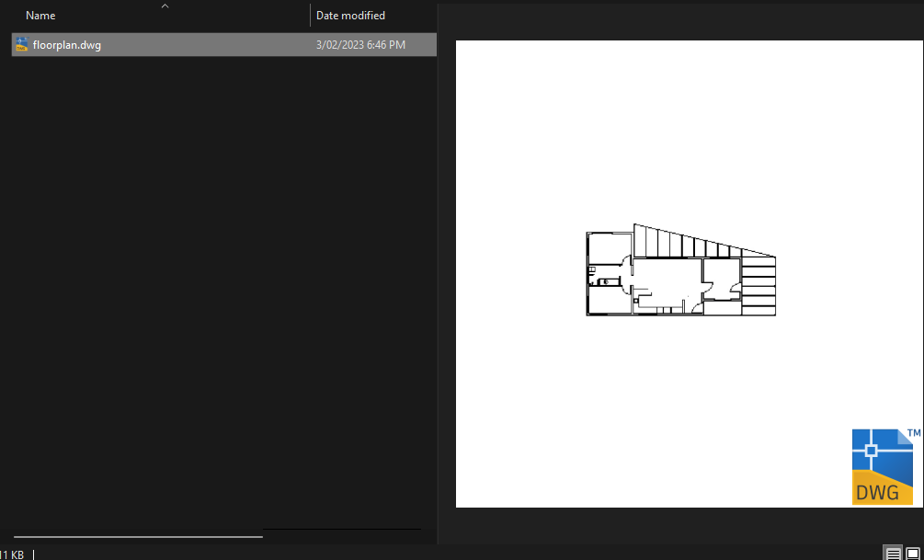Click the DWG file icon beside floorplan.dwg
924x560 pixels.
(x=22, y=44)
